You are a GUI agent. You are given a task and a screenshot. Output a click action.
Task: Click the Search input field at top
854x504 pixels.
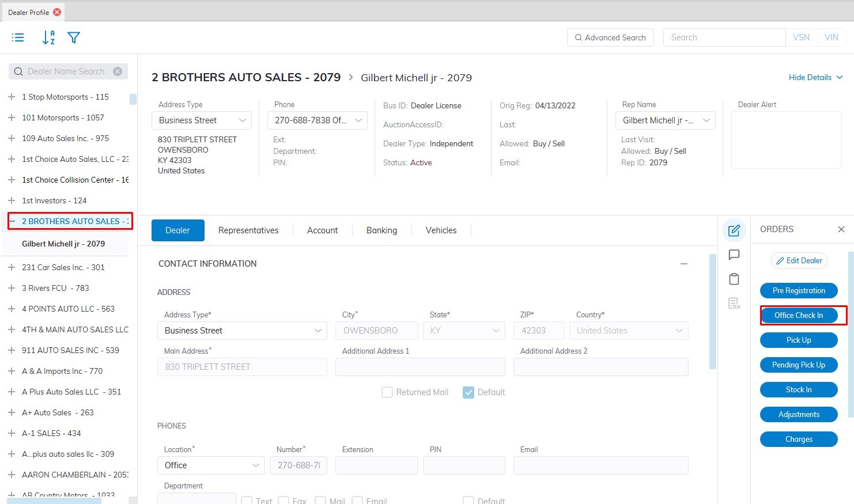pyautogui.click(x=724, y=37)
